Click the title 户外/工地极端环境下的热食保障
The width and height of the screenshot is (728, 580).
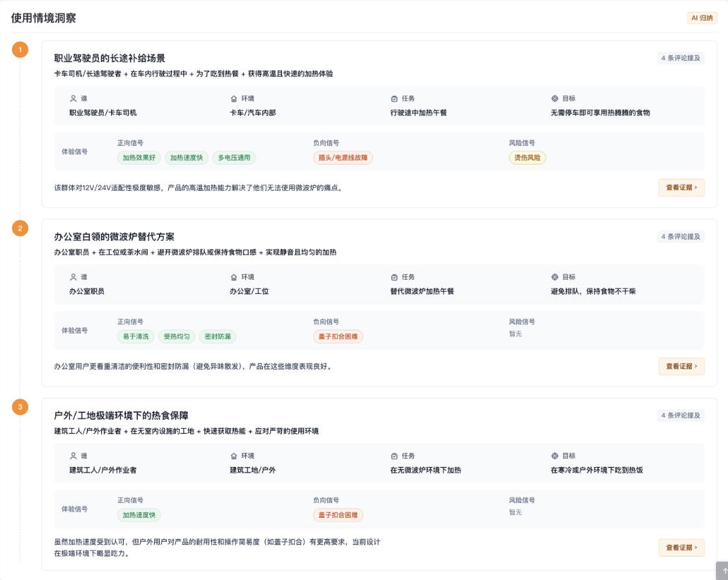point(121,415)
